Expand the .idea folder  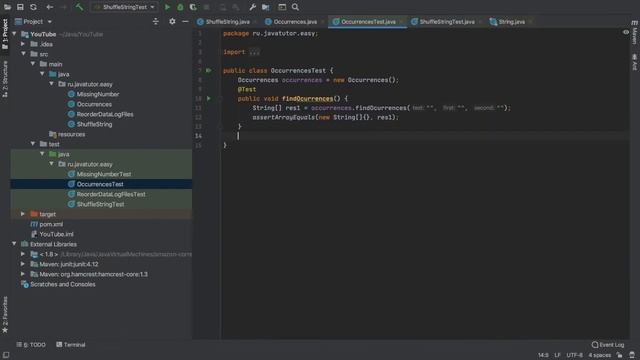[23, 44]
